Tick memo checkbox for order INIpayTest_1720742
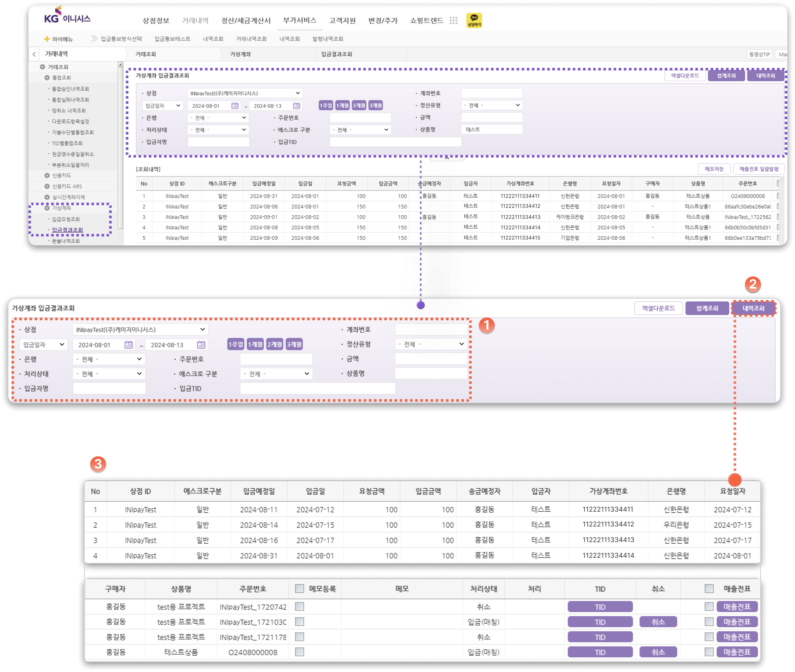Viewport: 795px width, 672px height. tap(300, 606)
